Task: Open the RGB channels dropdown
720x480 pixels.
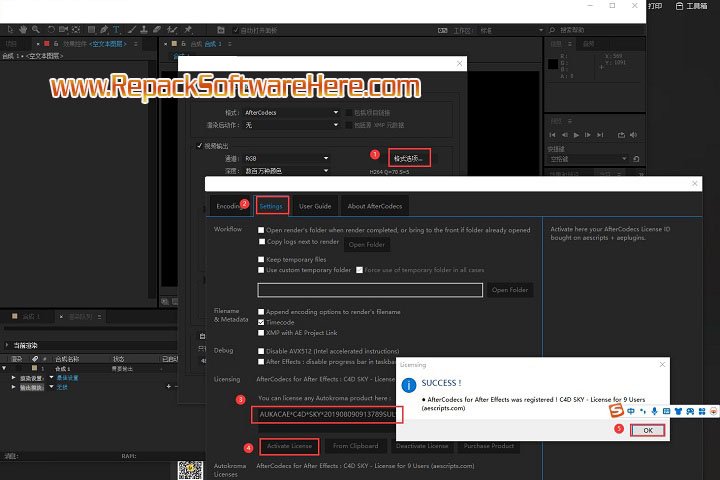Action: pyautogui.click(x=287, y=158)
